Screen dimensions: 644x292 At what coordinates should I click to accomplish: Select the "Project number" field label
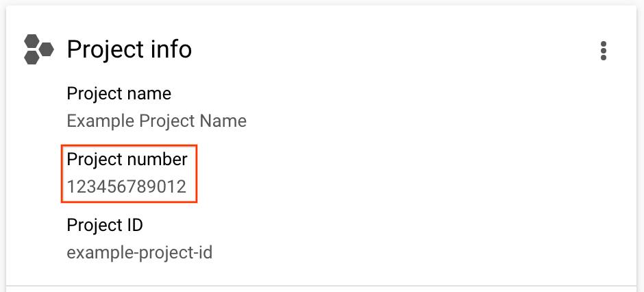(127, 160)
